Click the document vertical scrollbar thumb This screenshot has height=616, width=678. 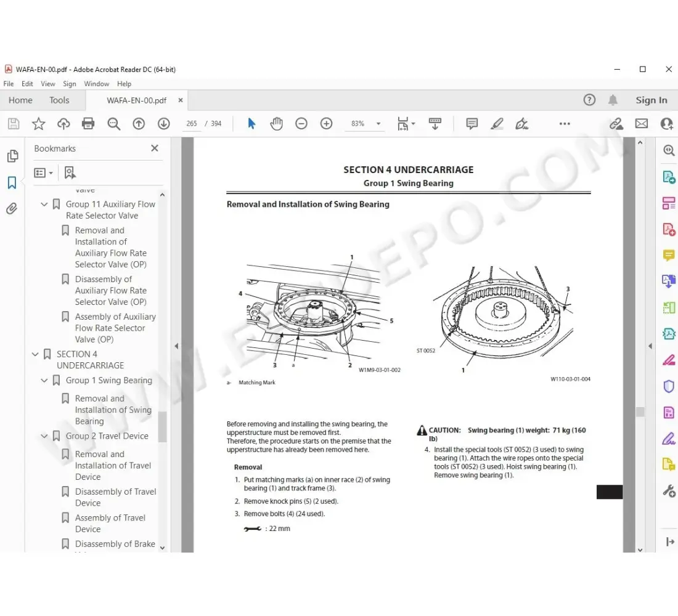pyautogui.click(x=640, y=411)
